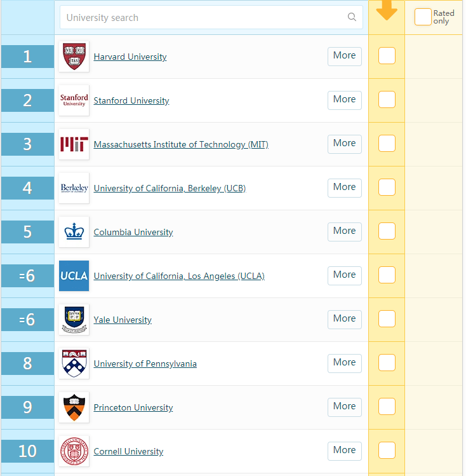Click the Berkeley logo
Image resolution: width=466 pixels, height=476 pixels.
tap(74, 188)
